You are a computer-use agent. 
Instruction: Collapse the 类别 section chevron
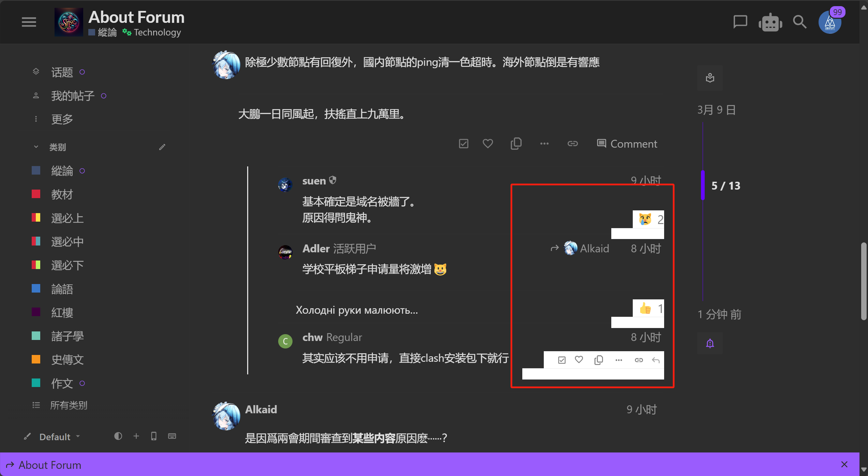click(36, 147)
